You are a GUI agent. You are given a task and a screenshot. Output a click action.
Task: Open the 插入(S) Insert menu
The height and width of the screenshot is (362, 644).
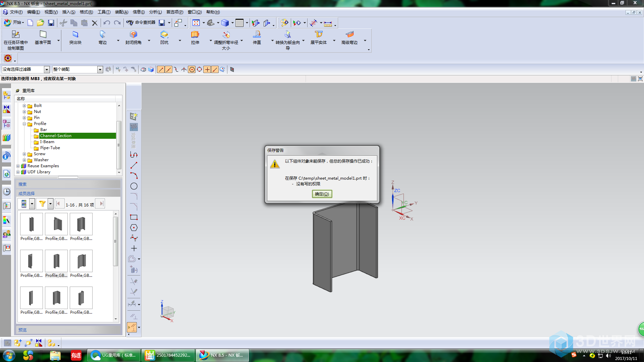[x=69, y=12]
